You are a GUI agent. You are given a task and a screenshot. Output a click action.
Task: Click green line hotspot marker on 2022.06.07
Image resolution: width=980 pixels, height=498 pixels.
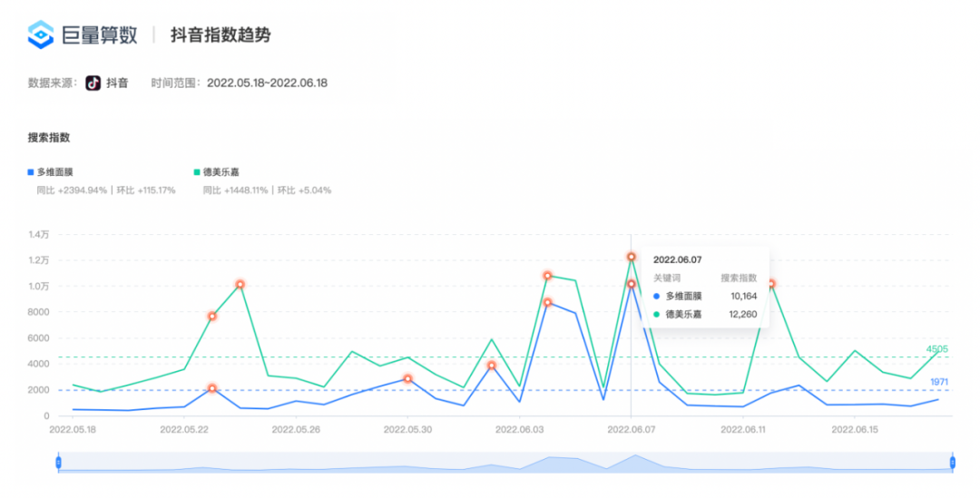(632, 257)
